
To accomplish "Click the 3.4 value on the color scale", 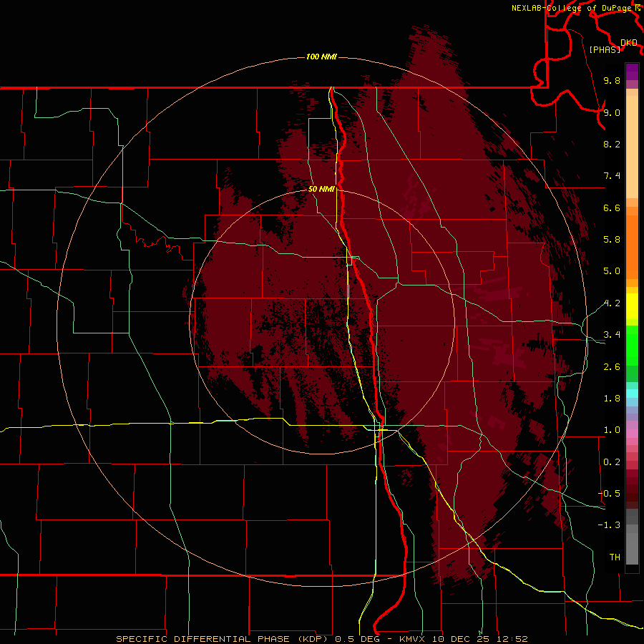I will (x=612, y=335).
